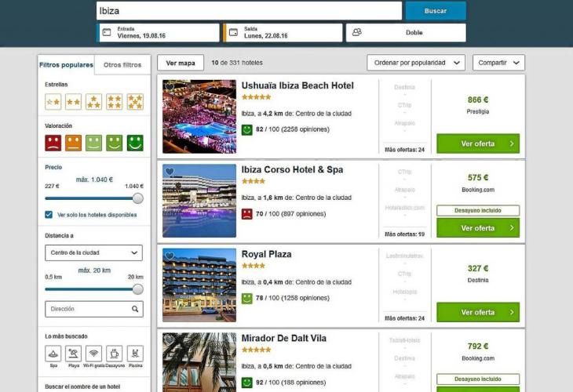Screen dimensions: 573x392
Task: Select Filtros populares tab
Action: 66,65
